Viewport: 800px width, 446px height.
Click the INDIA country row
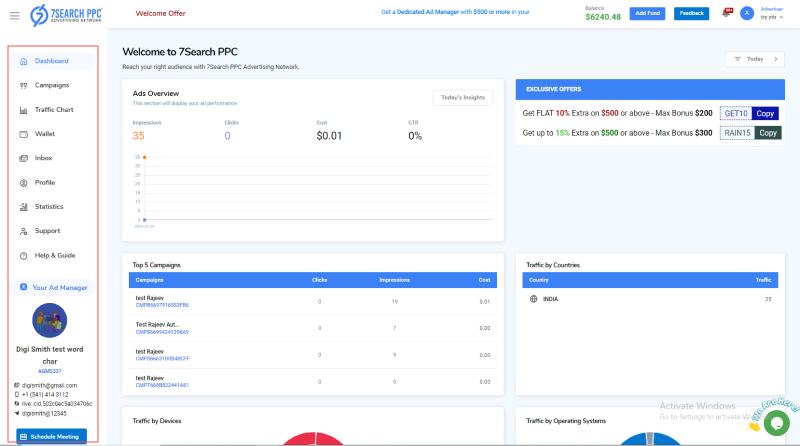pos(650,299)
